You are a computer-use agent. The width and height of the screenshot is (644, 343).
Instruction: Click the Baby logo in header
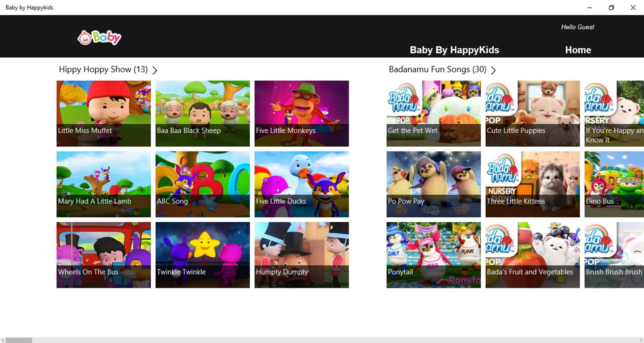pos(99,38)
